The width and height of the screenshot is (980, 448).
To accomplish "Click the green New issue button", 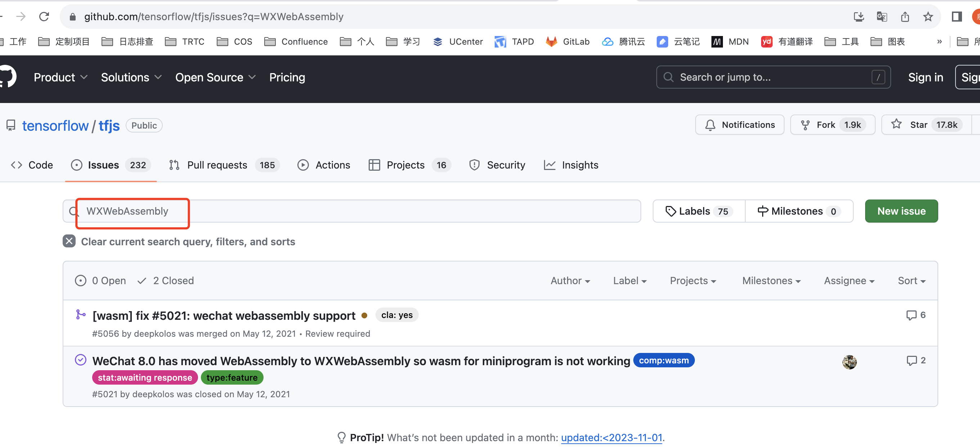I will tap(901, 211).
